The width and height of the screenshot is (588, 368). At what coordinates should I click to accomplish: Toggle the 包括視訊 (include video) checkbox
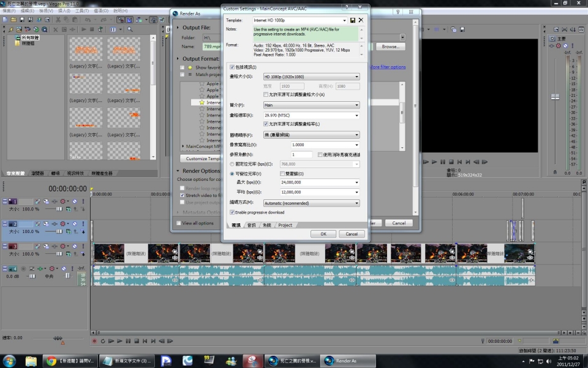coord(232,67)
